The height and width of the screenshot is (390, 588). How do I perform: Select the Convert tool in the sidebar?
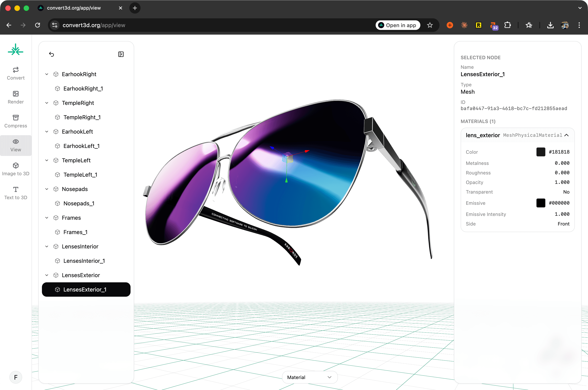point(15,73)
